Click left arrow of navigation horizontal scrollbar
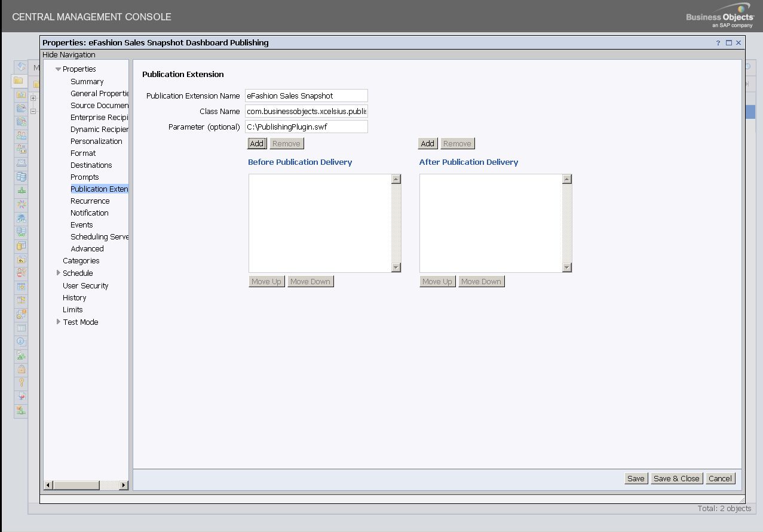The image size is (763, 532). [49, 485]
